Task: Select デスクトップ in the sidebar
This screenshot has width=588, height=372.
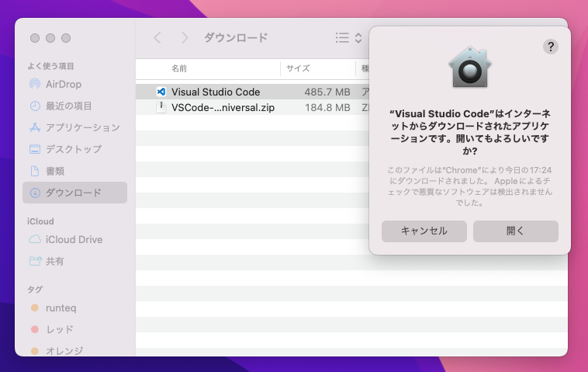Action: click(73, 149)
